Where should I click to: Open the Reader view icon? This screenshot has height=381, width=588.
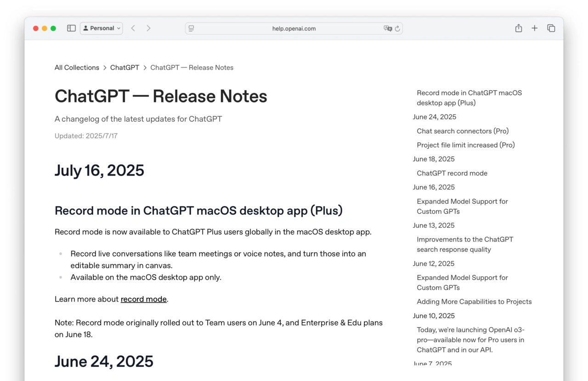tap(191, 28)
